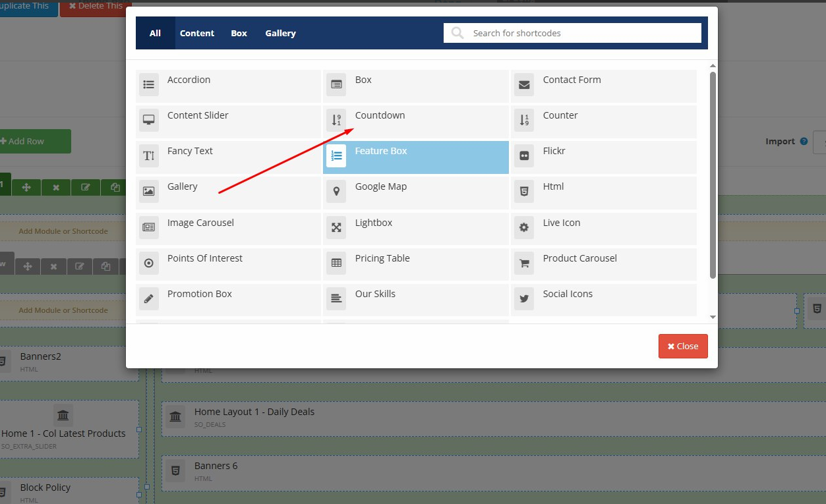The width and height of the screenshot is (826, 504).
Task: Switch to the Content tab
Action: point(197,33)
